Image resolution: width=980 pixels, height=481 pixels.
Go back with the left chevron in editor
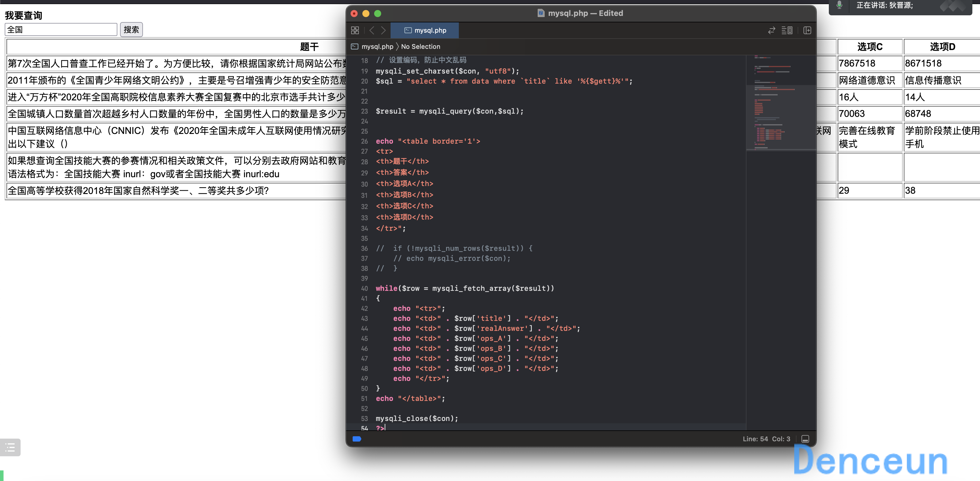tap(372, 30)
